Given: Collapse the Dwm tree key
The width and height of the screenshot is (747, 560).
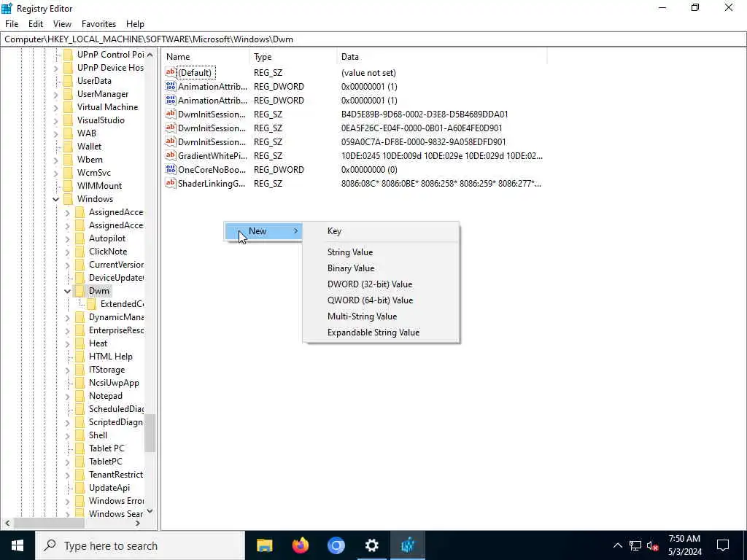Looking at the screenshot, I should (x=67, y=291).
